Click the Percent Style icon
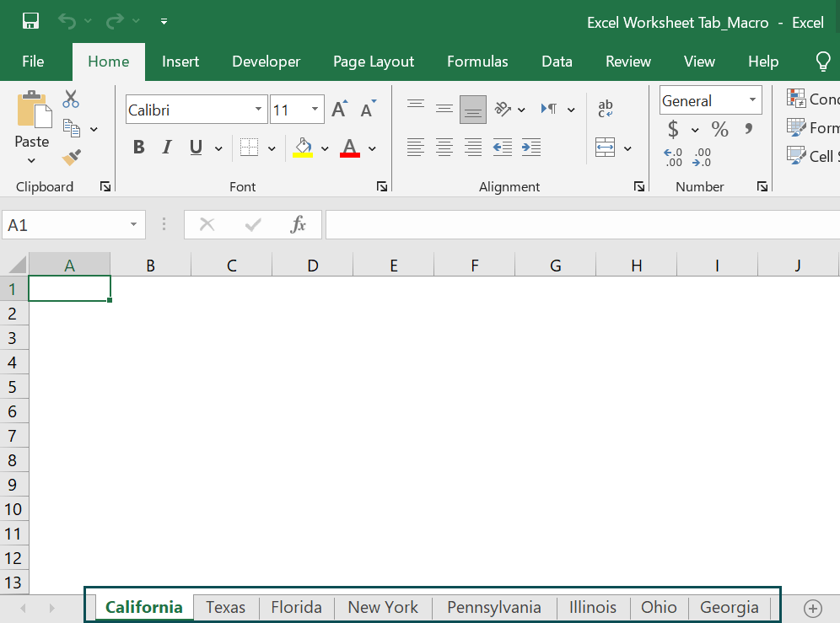840x623 pixels. 719,130
